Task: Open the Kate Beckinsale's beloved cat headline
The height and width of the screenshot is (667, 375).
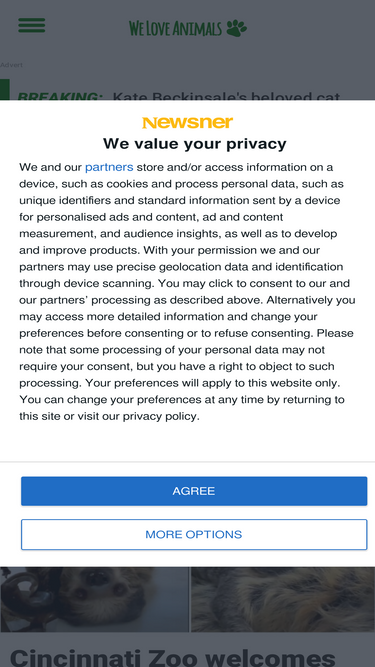Action: (x=227, y=96)
